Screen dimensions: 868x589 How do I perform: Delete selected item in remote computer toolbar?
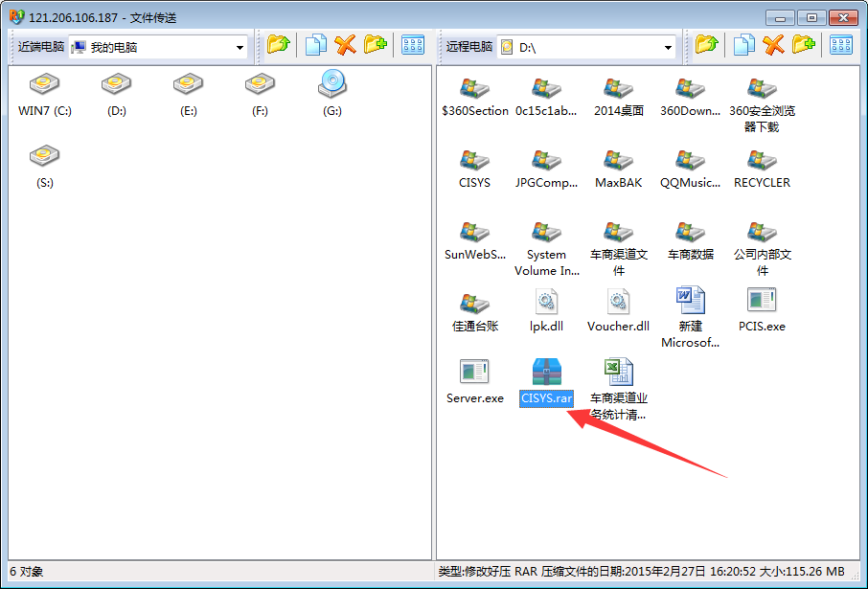coord(774,45)
